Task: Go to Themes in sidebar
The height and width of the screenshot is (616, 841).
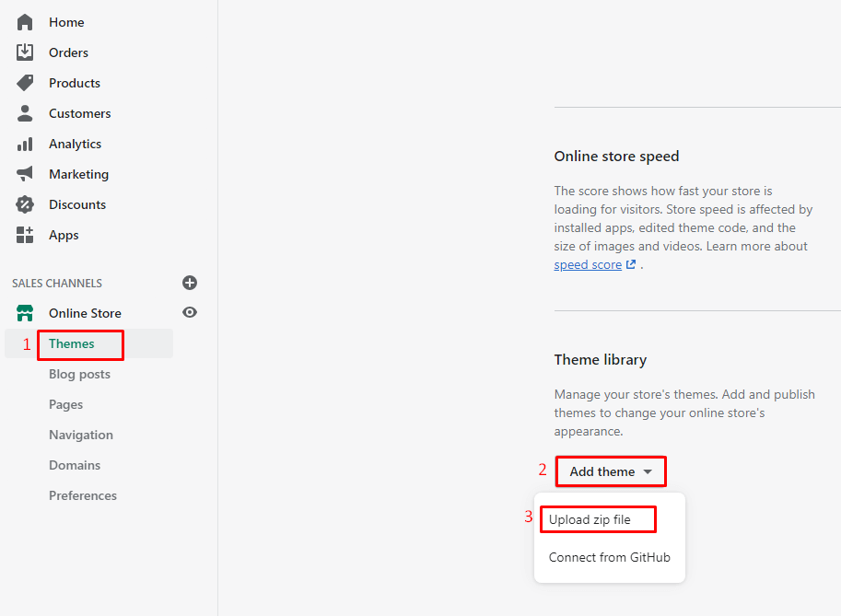Action: 72,343
